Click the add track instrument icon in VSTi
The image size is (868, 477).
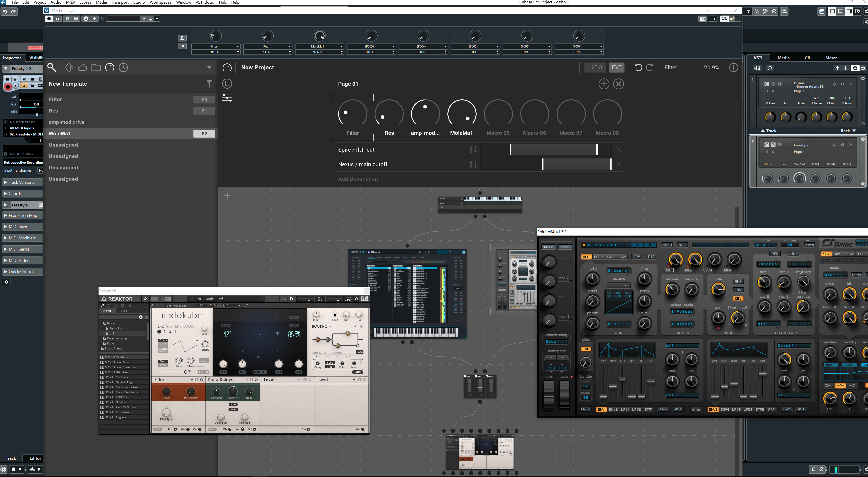757,68
